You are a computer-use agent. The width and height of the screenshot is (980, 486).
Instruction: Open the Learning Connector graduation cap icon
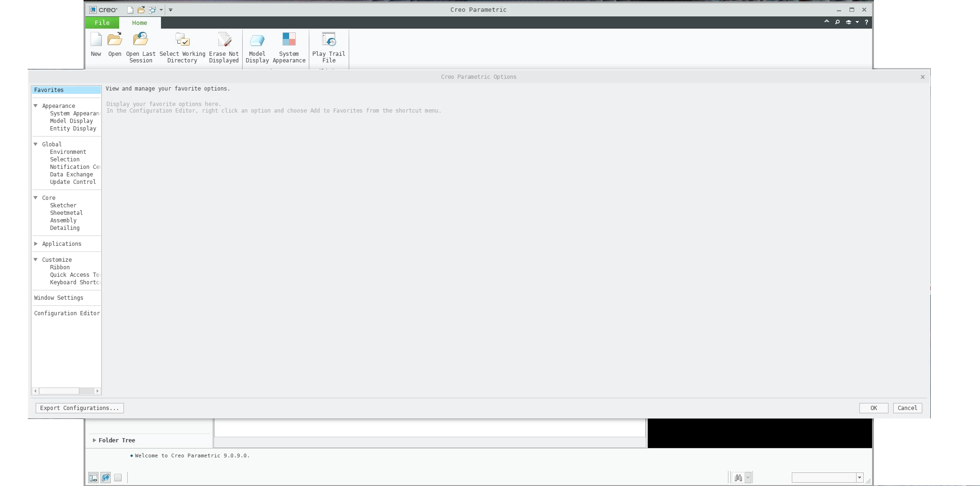(849, 22)
